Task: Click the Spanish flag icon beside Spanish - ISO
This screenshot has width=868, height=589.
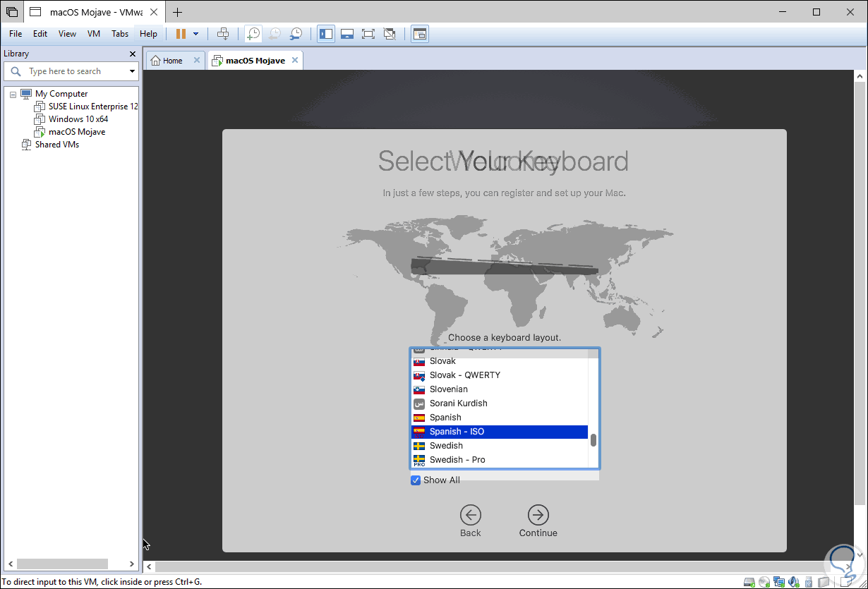Action: click(x=419, y=432)
